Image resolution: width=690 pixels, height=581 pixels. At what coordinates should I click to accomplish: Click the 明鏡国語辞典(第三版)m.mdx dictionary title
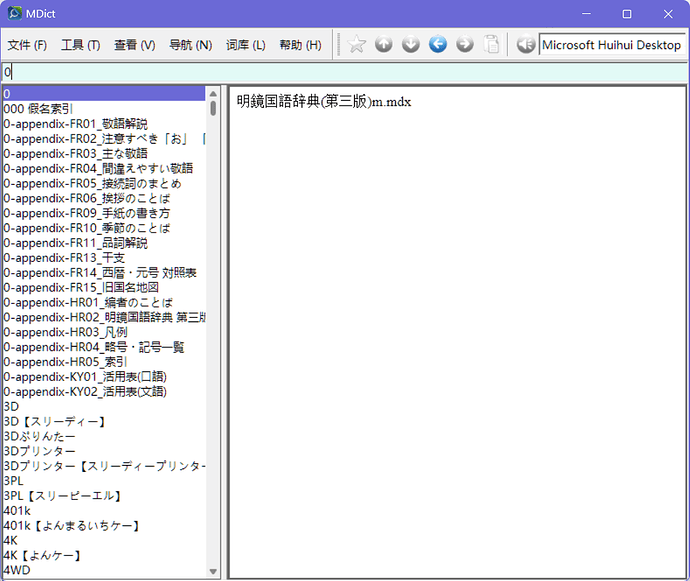[x=324, y=102]
